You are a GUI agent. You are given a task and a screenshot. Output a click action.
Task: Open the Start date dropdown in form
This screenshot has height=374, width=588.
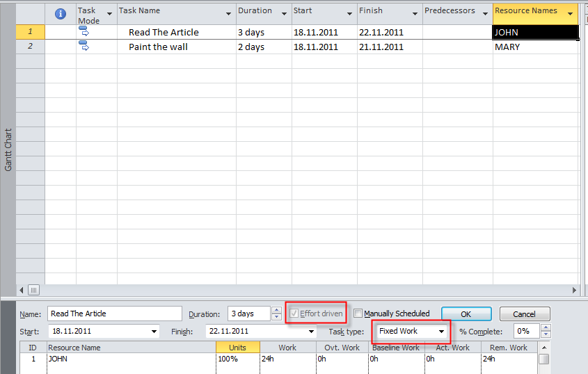(154, 332)
